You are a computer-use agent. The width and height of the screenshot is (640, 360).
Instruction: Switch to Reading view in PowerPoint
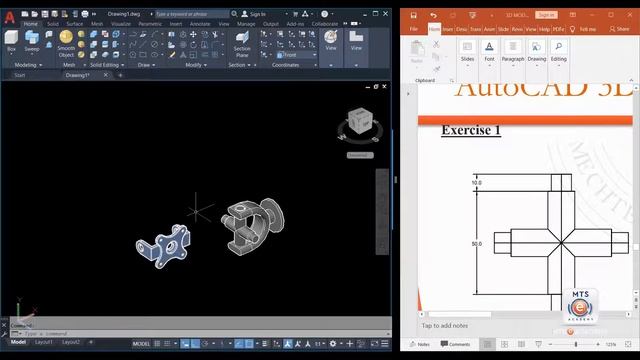521,344
